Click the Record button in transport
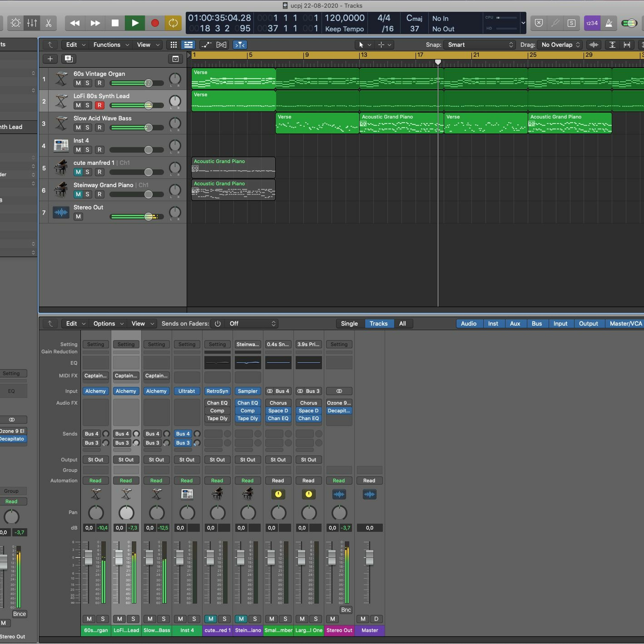The height and width of the screenshot is (644, 644). pyautogui.click(x=155, y=23)
